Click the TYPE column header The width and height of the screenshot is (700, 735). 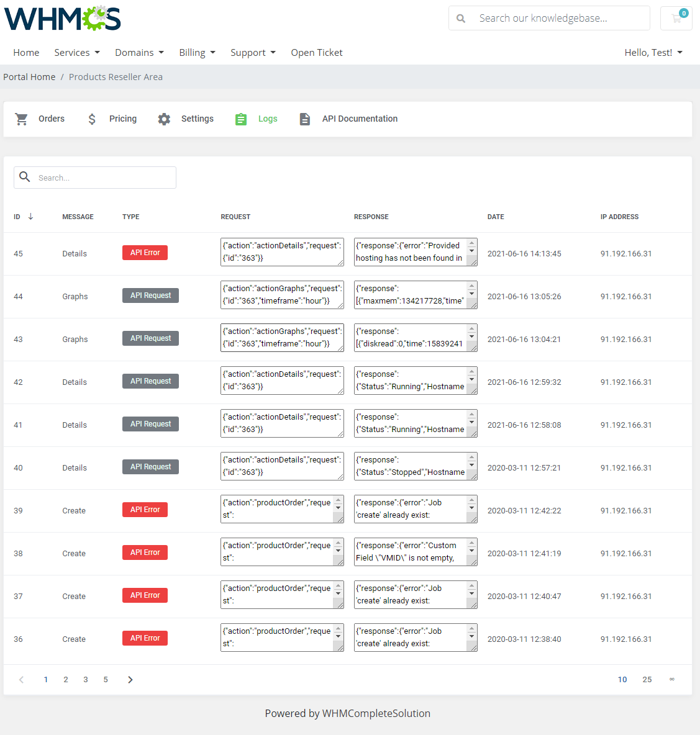pyautogui.click(x=131, y=217)
